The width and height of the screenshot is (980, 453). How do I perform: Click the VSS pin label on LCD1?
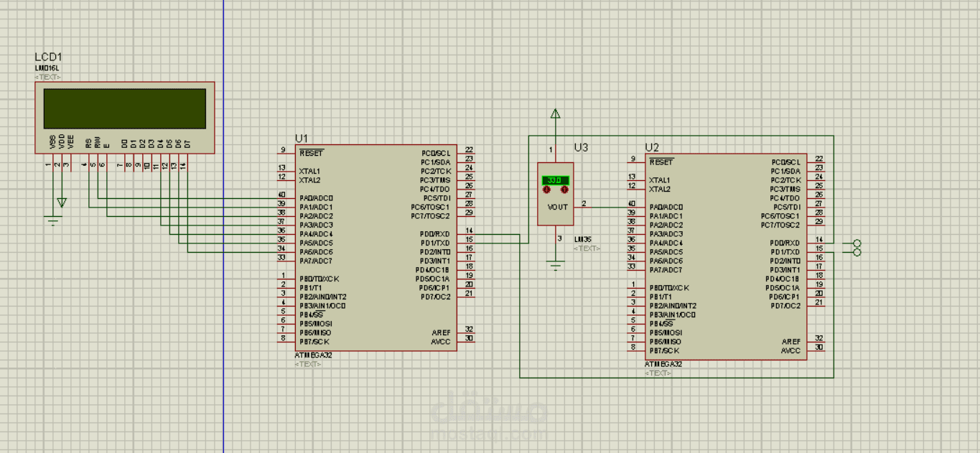tap(52, 141)
